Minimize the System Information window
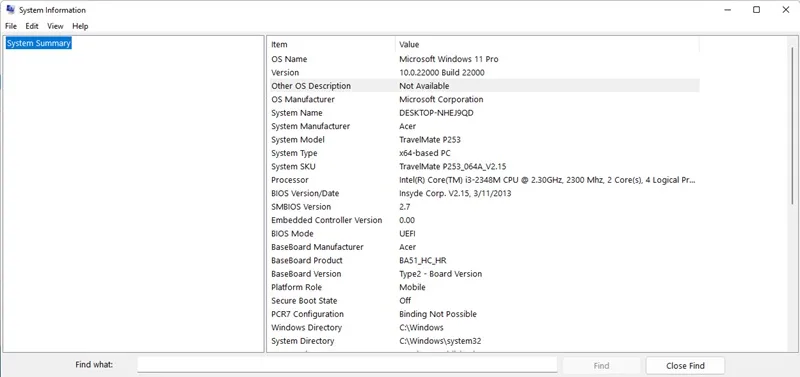 pyautogui.click(x=728, y=10)
